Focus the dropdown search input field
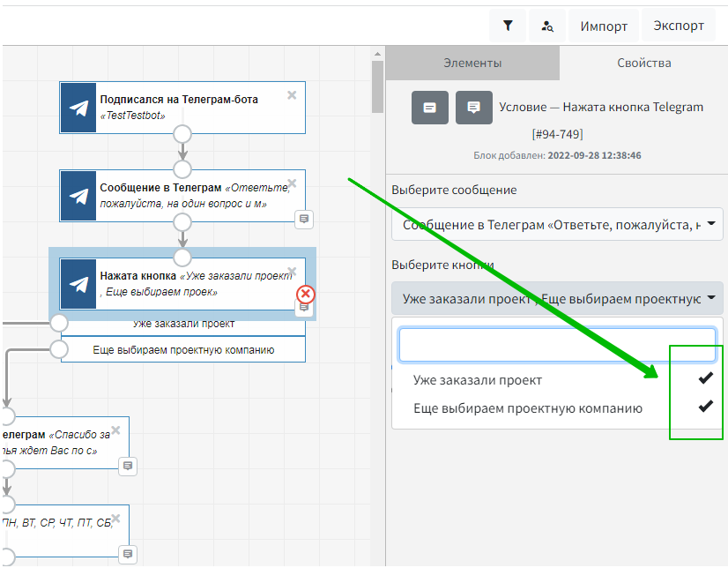 click(x=557, y=345)
